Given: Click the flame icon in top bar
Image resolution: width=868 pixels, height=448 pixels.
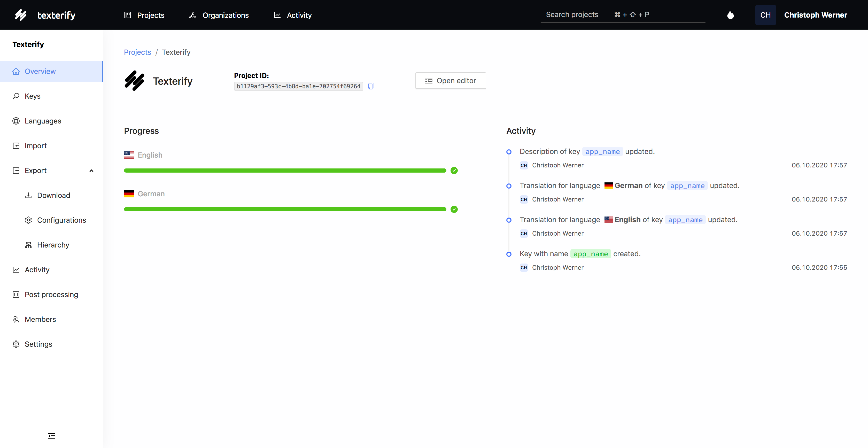Looking at the screenshot, I should point(730,15).
